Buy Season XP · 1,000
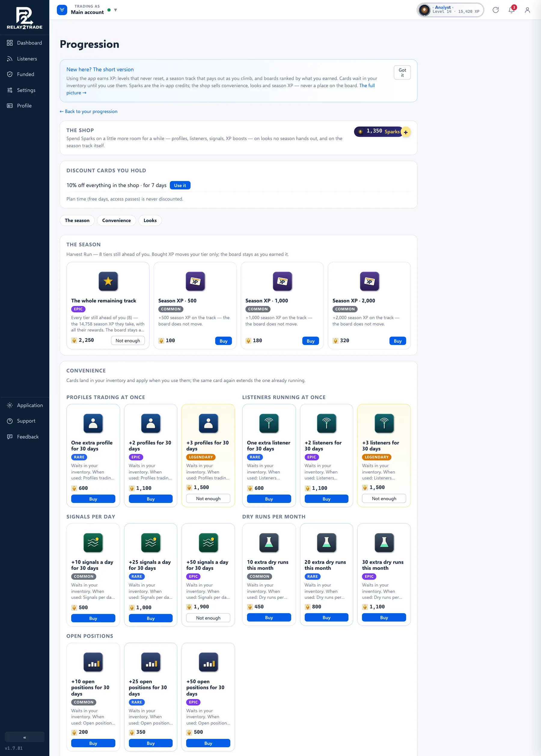This screenshot has width=541, height=756. pos(310,341)
